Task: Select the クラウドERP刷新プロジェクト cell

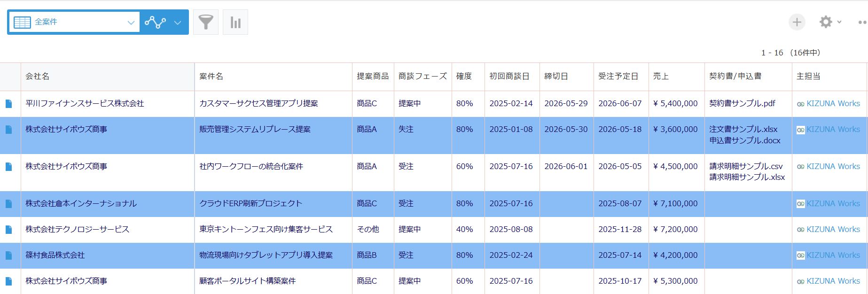Action: click(274, 204)
